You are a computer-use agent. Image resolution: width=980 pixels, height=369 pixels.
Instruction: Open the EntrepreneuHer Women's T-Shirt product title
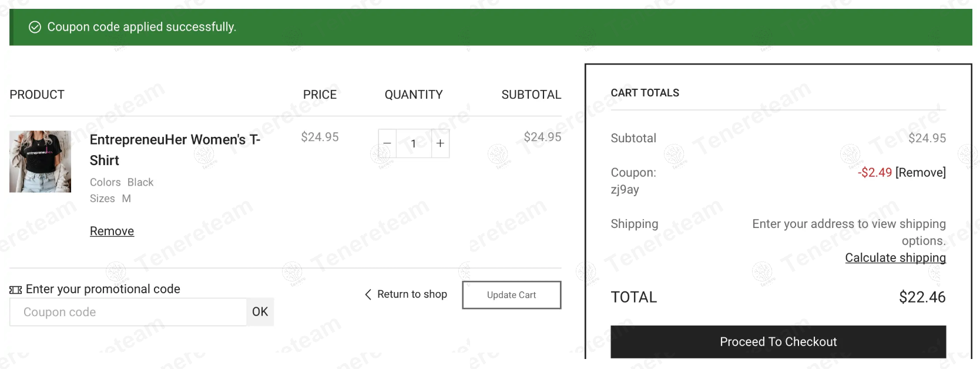175,150
